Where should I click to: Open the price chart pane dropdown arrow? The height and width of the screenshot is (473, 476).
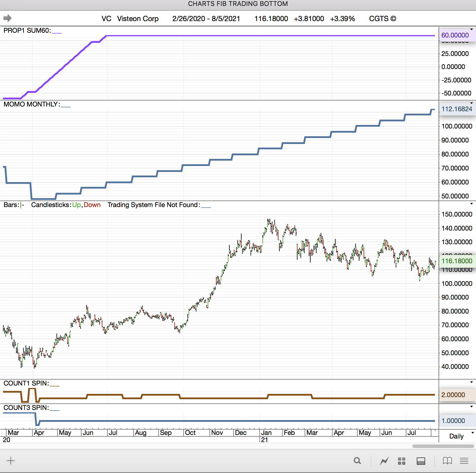coord(472,204)
